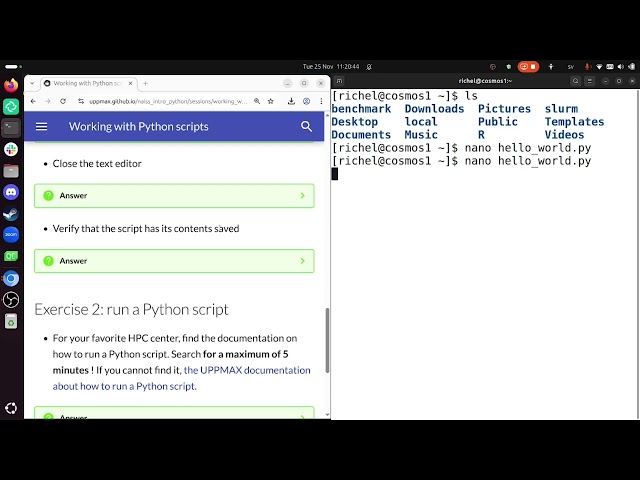Bookmark this page with the star icon
The height and width of the screenshot is (480, 640).
(271, 101)
